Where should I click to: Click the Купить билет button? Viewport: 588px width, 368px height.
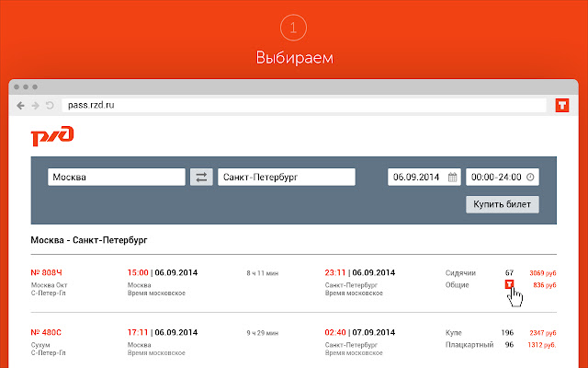coord(503,204)
